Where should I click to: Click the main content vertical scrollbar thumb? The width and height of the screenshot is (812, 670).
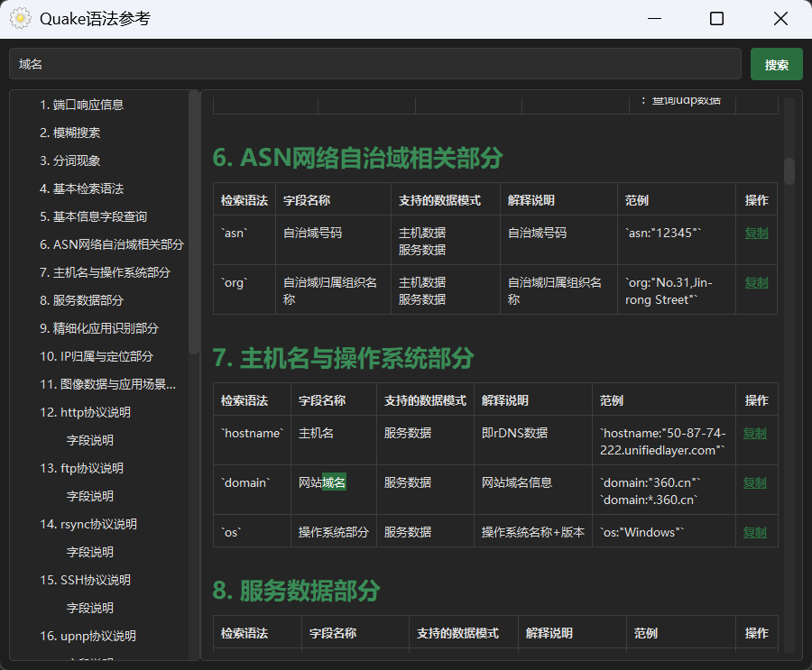click(789, 170)
